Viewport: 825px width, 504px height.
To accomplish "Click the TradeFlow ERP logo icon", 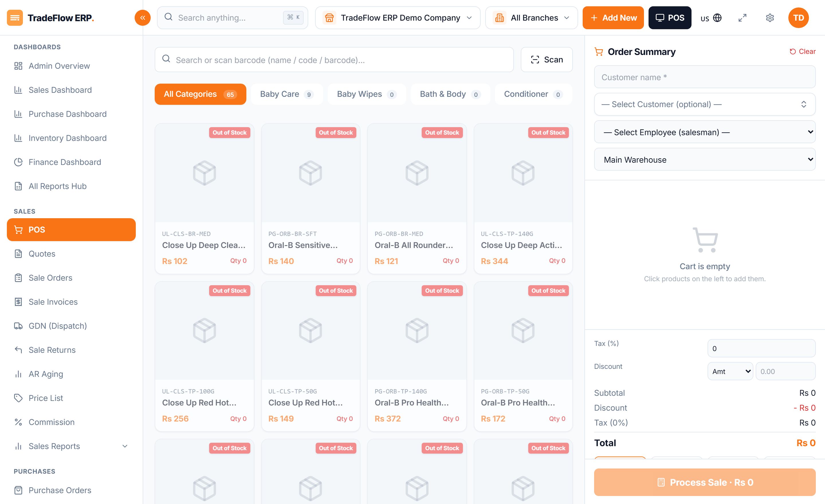I will click(x=15, y=18).
